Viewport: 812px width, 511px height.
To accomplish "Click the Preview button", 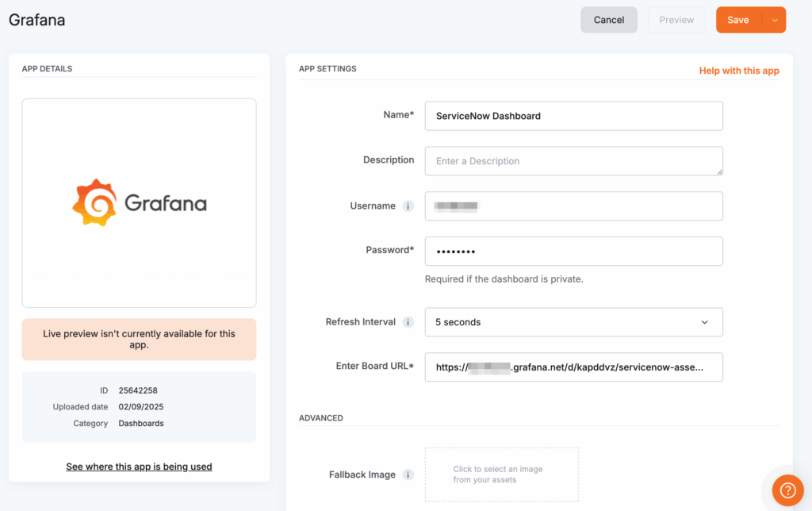I will (x=676, y=19).
